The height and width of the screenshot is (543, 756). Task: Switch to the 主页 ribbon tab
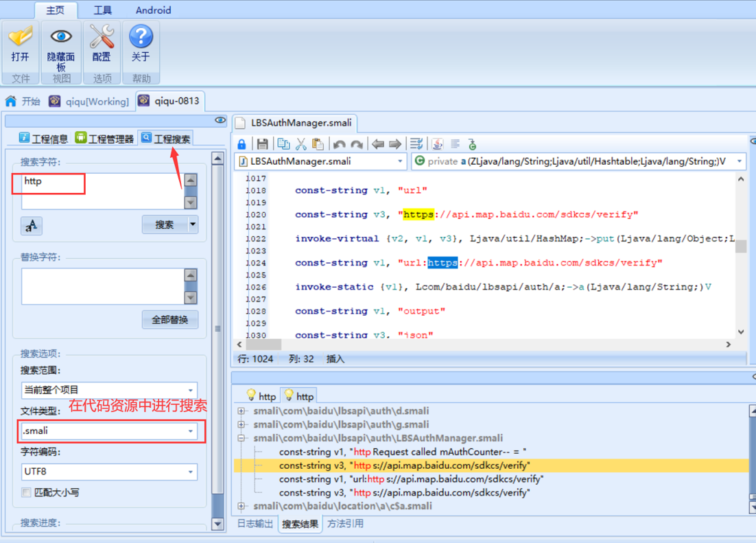coord(56,10)
